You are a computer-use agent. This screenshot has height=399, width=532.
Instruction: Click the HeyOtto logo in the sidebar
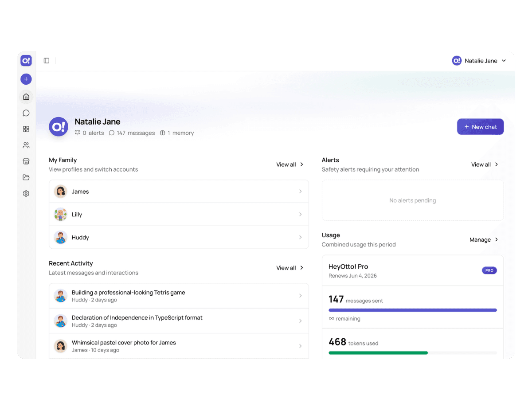coord(26,61)
